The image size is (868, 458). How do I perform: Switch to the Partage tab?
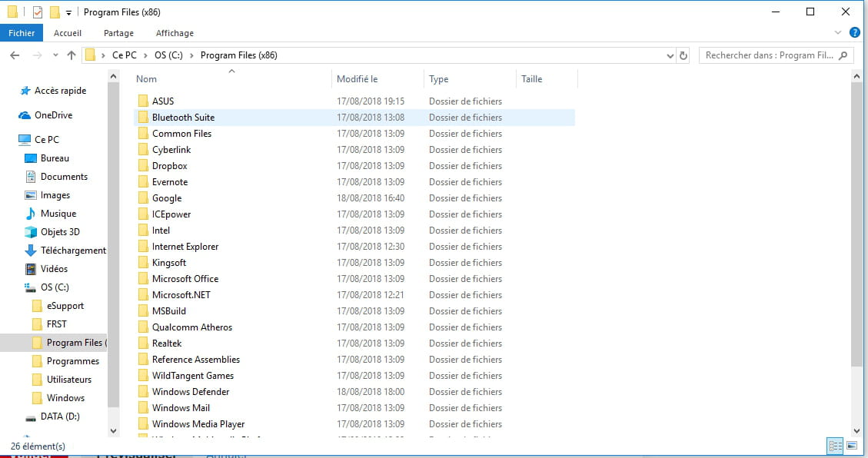pos(118,33)
